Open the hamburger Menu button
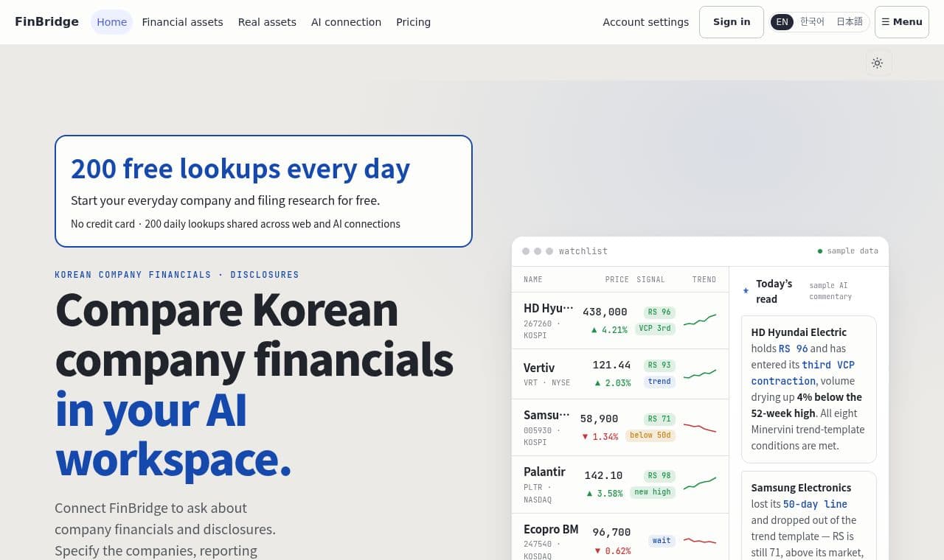 tap(901, 22)
